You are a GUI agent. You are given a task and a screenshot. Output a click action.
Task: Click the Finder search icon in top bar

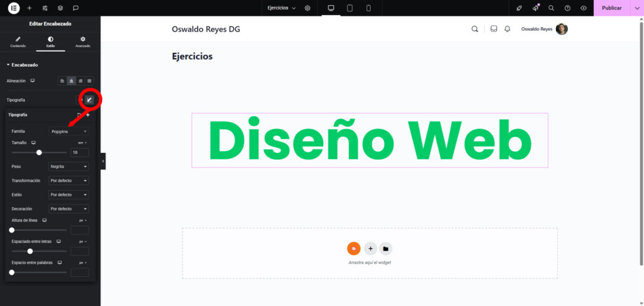[x=551, y=8]
